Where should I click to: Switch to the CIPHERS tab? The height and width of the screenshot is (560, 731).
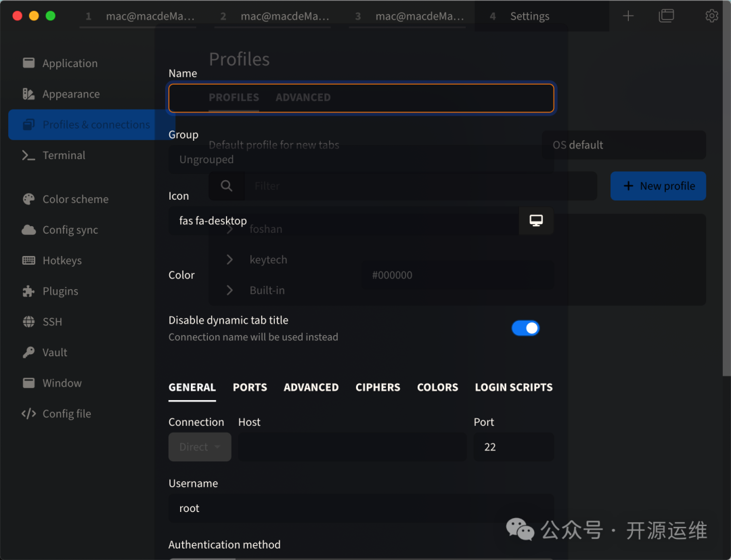coord(378,387)
